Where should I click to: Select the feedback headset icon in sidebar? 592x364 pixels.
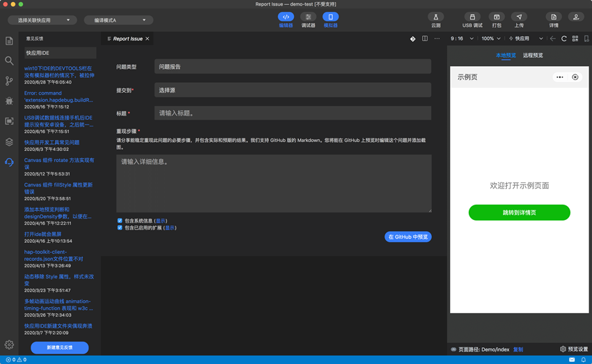point(9,162)
